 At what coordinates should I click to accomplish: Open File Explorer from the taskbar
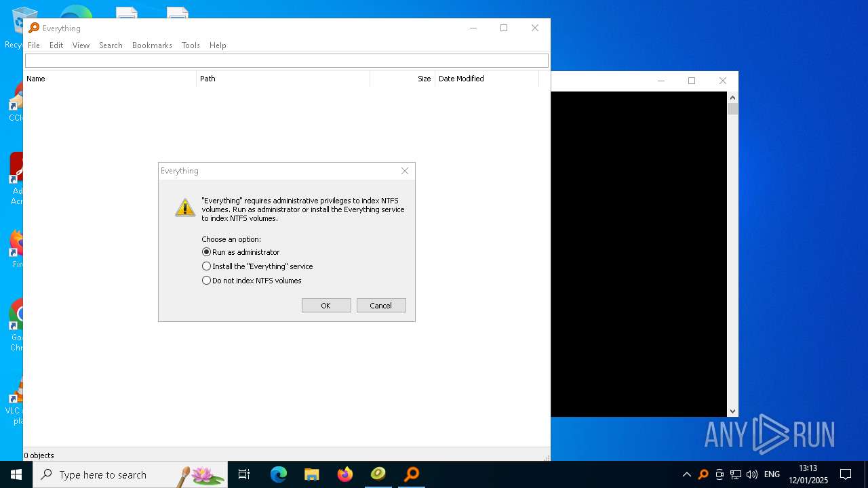click(x=312, y=474)
